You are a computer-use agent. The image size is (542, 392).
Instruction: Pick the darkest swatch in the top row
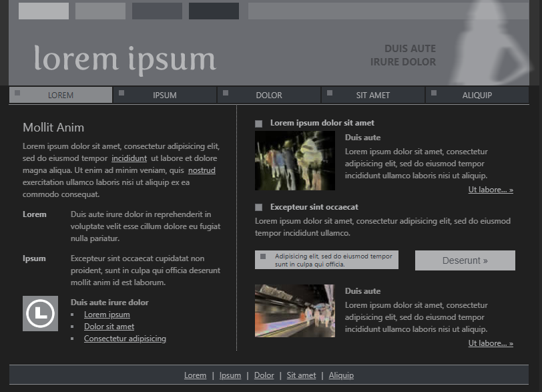tap(214, 11)
